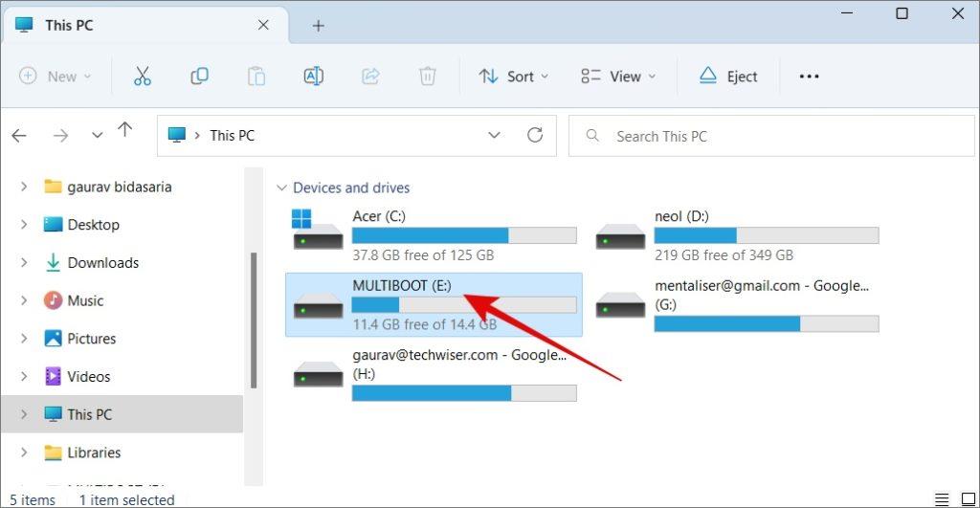Viewport: 980px width, 508px height.
Task: Select Libraries in navigation pane
Action: (x=82, y=453)
